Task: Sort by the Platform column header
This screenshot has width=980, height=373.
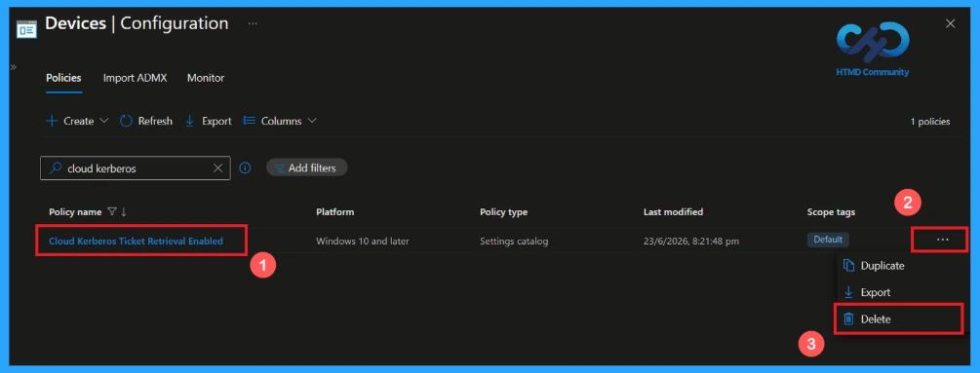Action: pos(335,212)
